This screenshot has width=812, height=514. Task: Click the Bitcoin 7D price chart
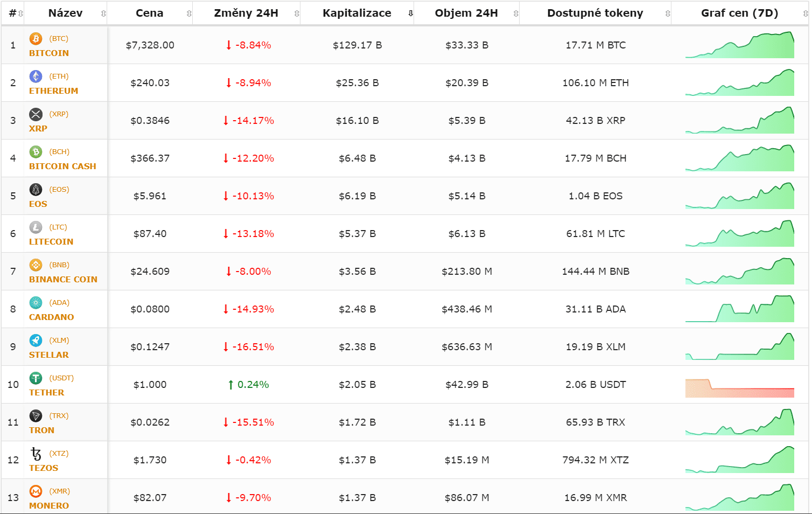[739, 46]
